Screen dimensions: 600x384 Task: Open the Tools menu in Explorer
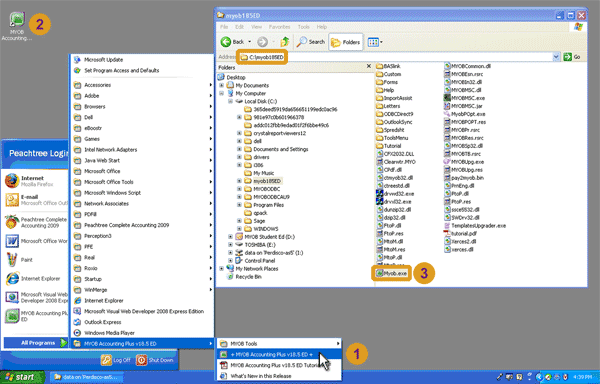coord(303,27)
